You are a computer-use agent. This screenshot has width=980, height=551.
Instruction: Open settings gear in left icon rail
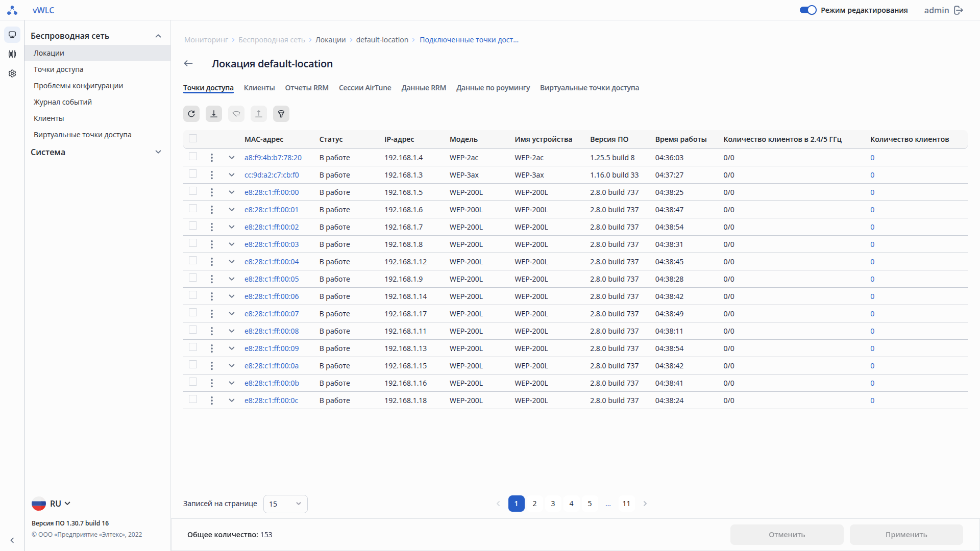point(12,73)
